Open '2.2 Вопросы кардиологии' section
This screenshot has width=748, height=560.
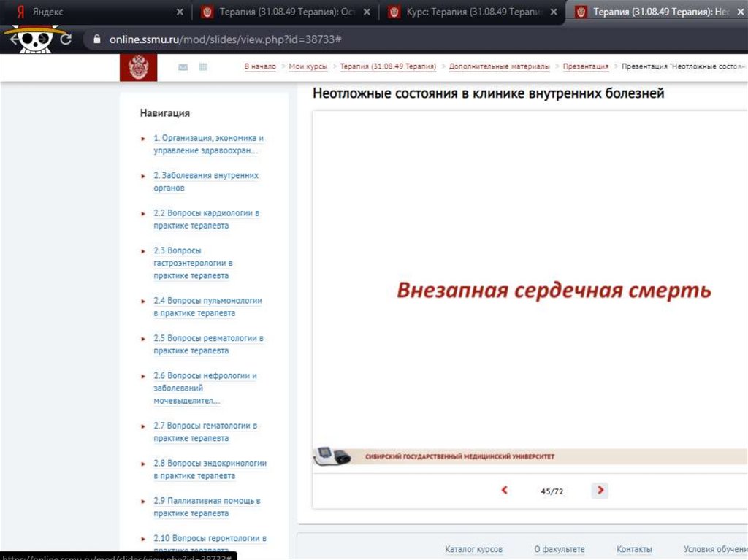206,219
